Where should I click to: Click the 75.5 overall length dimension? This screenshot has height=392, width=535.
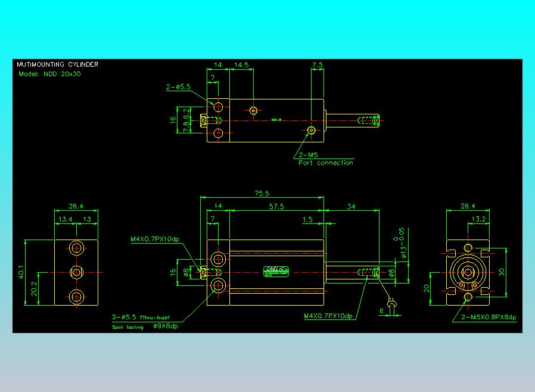pos(262,194)
